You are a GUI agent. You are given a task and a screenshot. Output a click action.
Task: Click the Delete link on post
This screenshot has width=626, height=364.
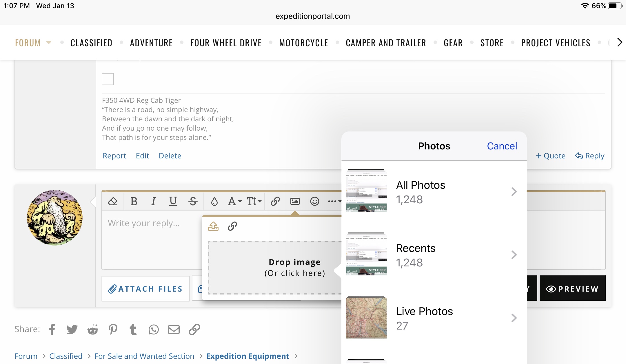coord(170,156)
